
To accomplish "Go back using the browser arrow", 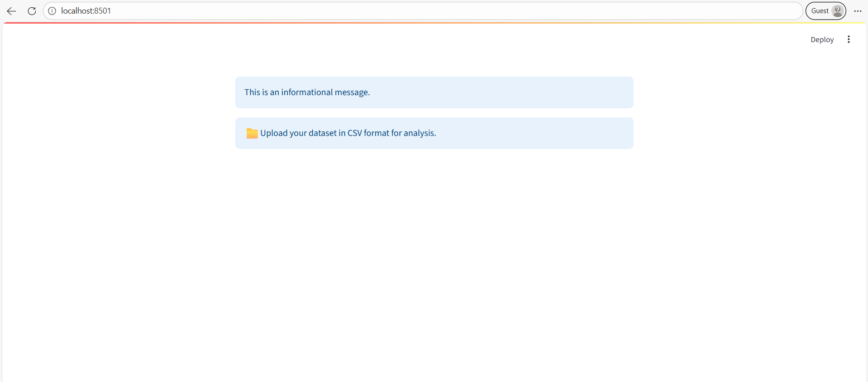I will (11, 11).
